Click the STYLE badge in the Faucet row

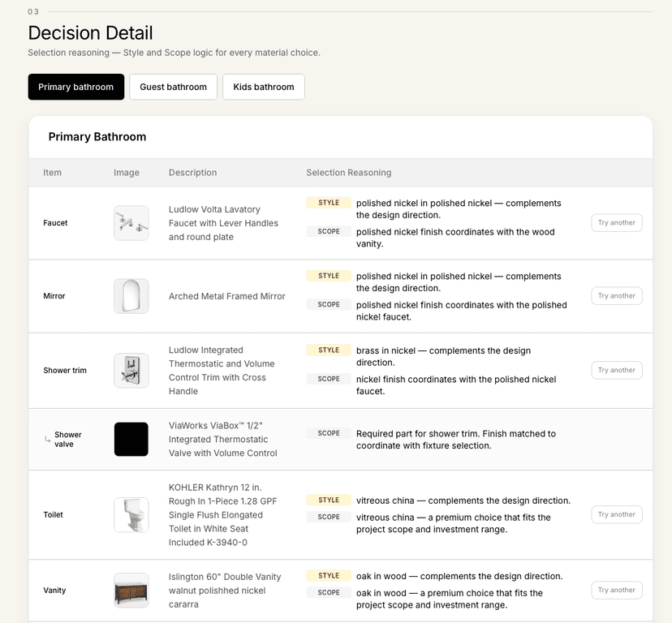(x=328, y=203)
